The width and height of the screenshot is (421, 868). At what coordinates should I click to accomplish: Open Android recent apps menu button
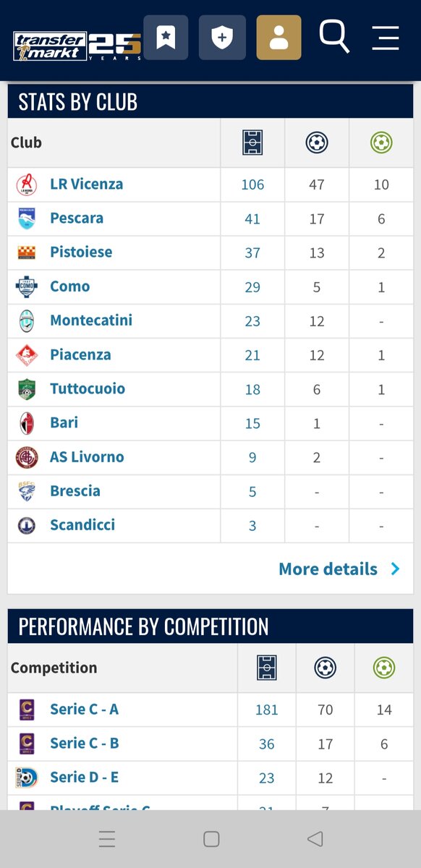click(x=106, y=839)
